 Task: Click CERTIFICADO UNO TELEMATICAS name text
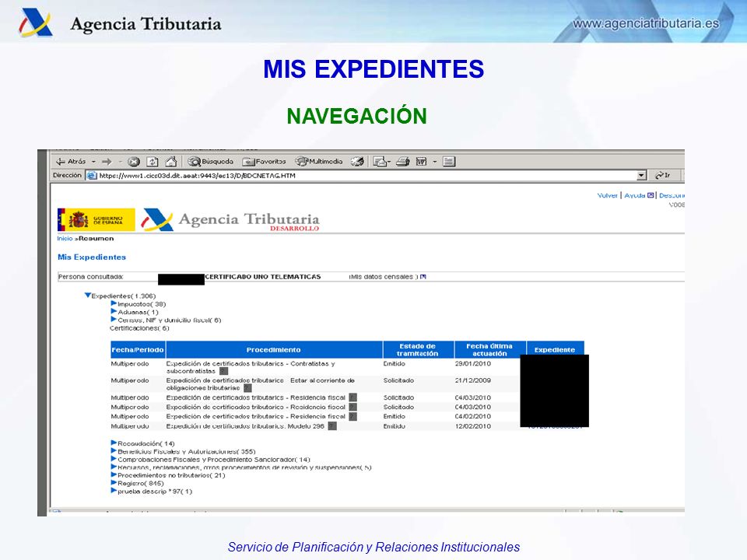(263, 277)
